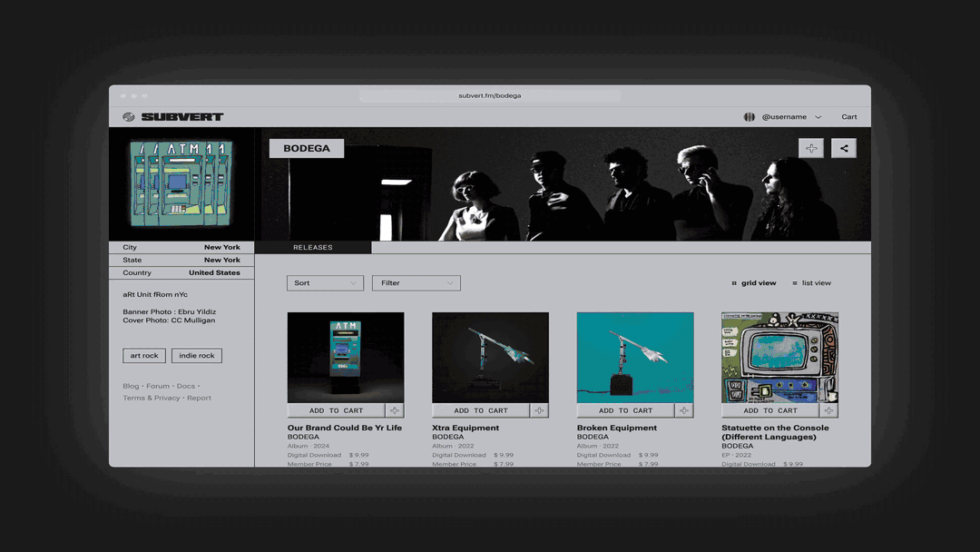Click the State New York row

point(181,260)
